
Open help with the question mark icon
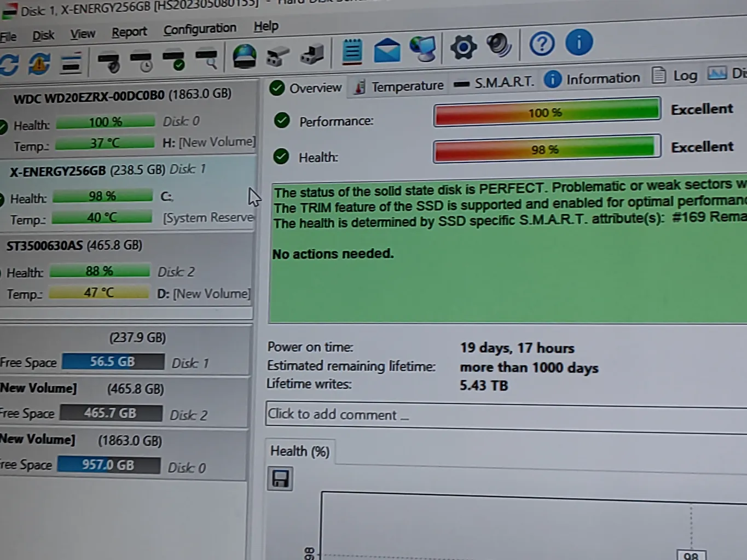(542, 44)
